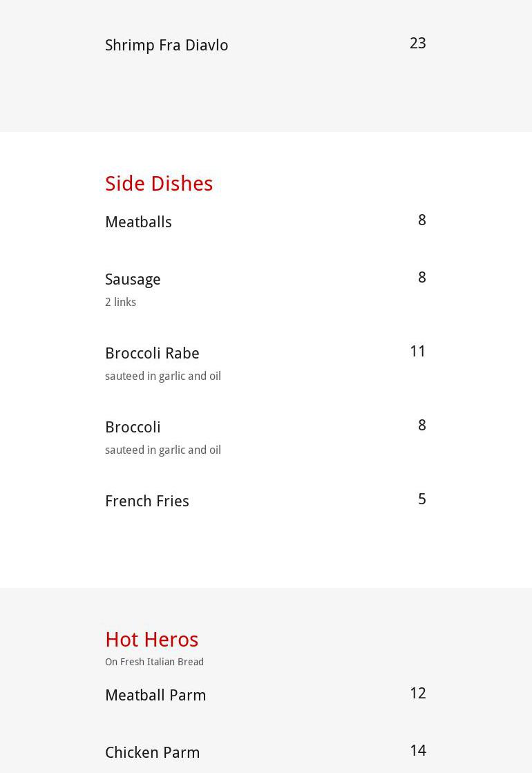
Task: Click the French Fries price of 5
Action: click(x=421, y=499)
